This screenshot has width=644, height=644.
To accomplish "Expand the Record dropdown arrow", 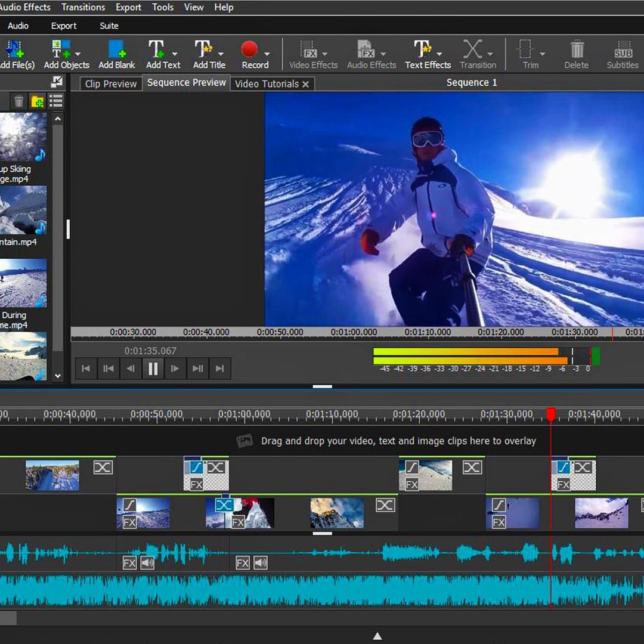I will pyautogui.click(x=267, y=54).
